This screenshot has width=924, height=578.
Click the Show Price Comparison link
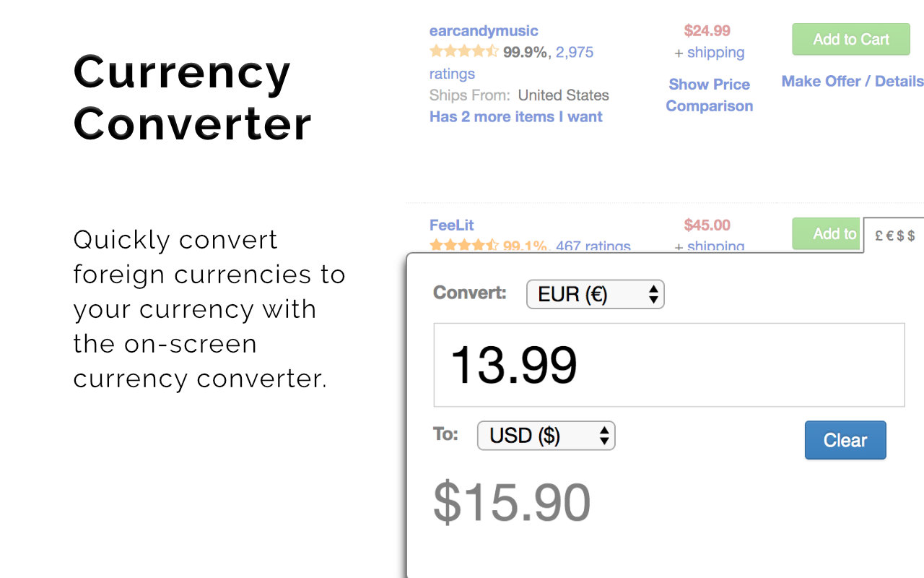click(x=709, y=95)
